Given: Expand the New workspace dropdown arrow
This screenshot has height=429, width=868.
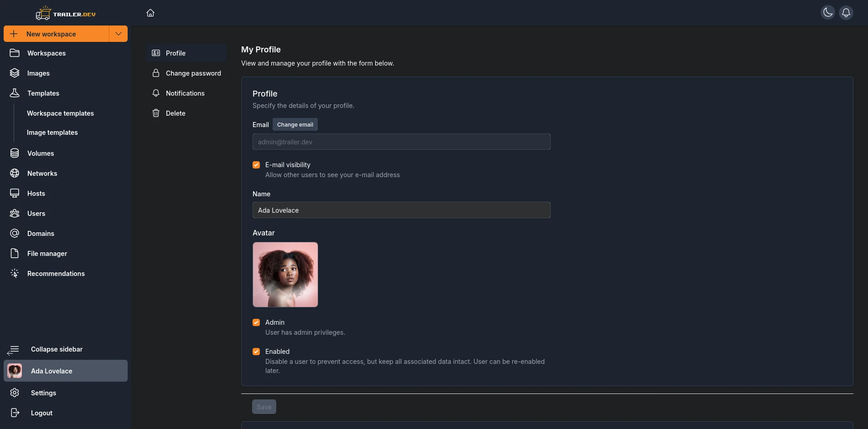Looking at the screenshot, I should click(x=119, y=34).
